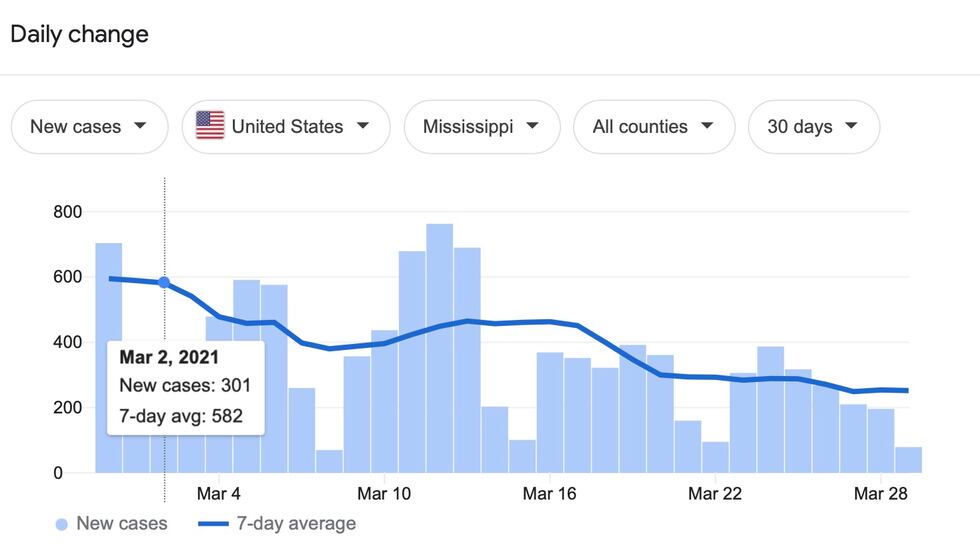Open the United States country dropdown
Image resolution: width=980 pixels, height=553 pixels.
(x=286, y=127)
